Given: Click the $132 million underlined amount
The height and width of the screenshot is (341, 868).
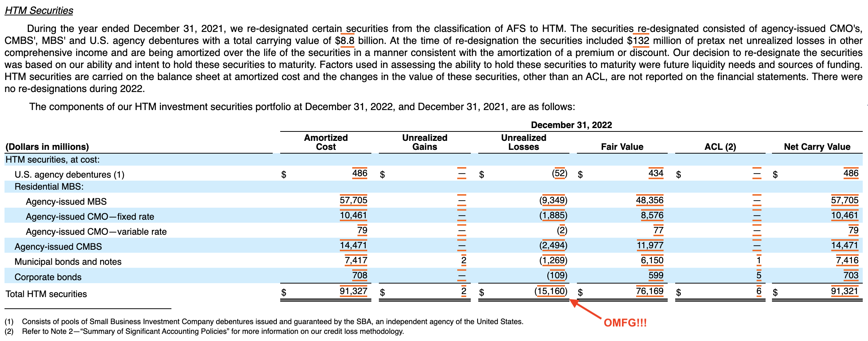Looking at the screenshot, I should [638, 41].
